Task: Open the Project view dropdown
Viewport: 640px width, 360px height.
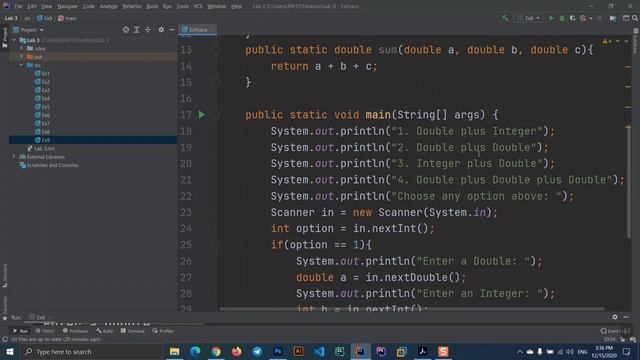Action: 28,30
